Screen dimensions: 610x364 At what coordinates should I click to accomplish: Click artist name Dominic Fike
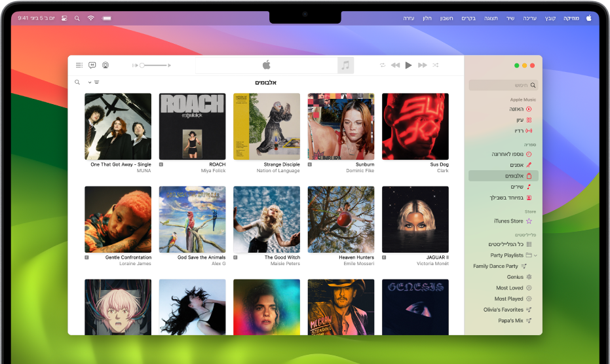pos(360,171)
